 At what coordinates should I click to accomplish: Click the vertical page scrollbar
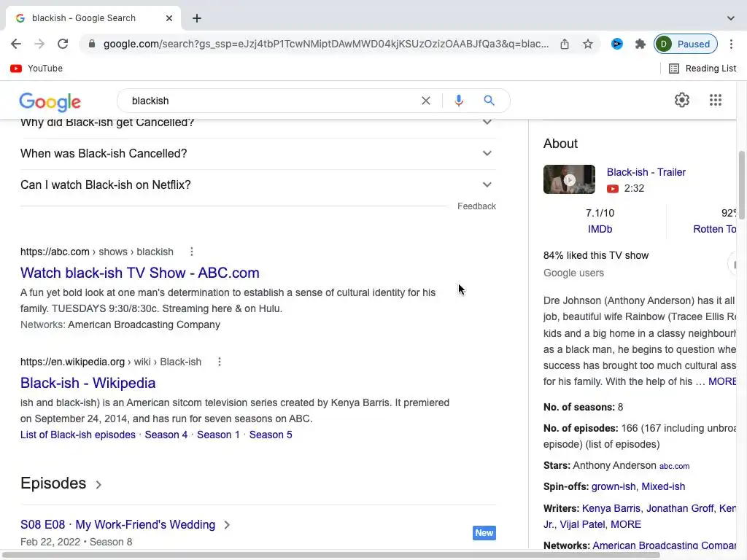tap(742, 185)
